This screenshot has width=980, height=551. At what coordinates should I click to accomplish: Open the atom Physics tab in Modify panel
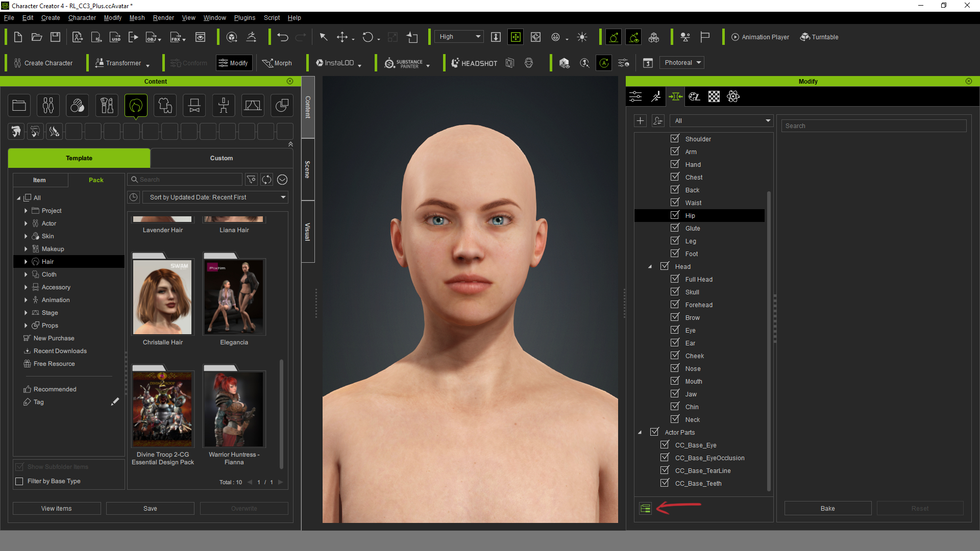coord(733,96)
